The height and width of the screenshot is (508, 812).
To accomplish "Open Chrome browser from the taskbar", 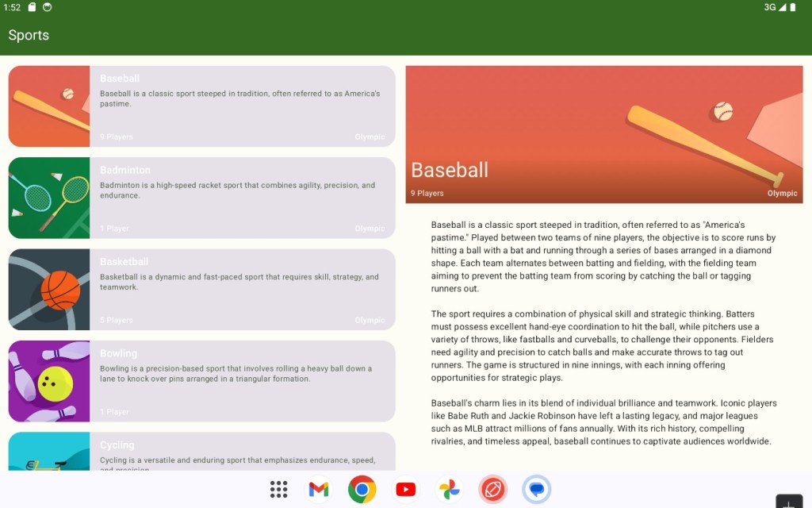I will [x=362, y=489].
